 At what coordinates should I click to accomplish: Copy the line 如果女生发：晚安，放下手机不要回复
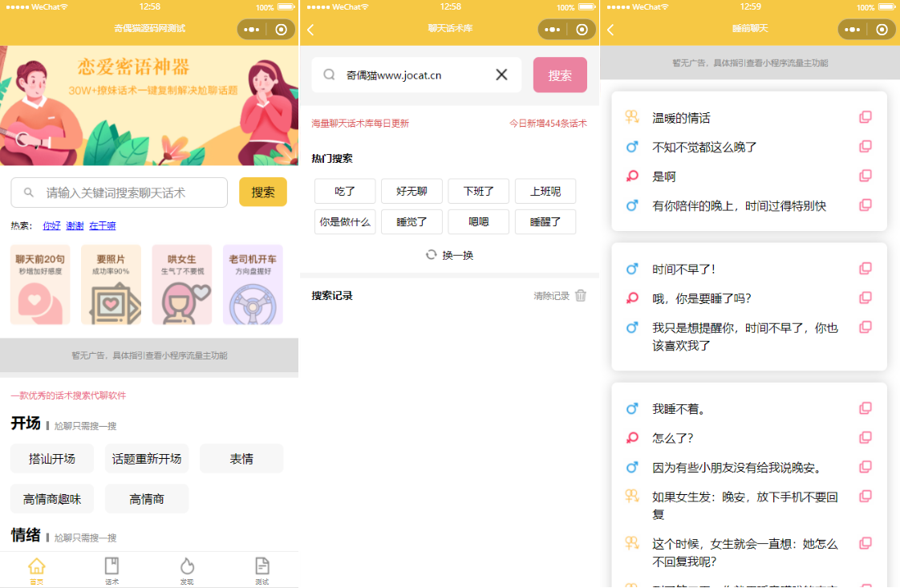(x=866, y=496)
